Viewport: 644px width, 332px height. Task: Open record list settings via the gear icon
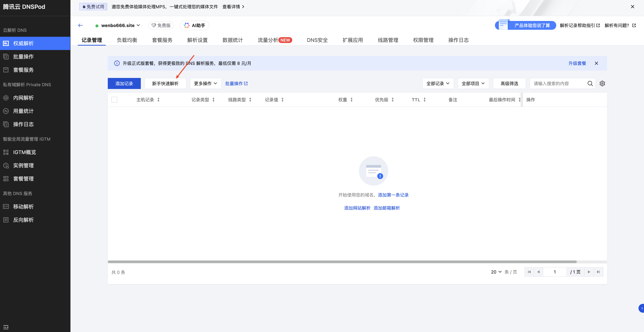pyautogui.click(x=602, y=83)
